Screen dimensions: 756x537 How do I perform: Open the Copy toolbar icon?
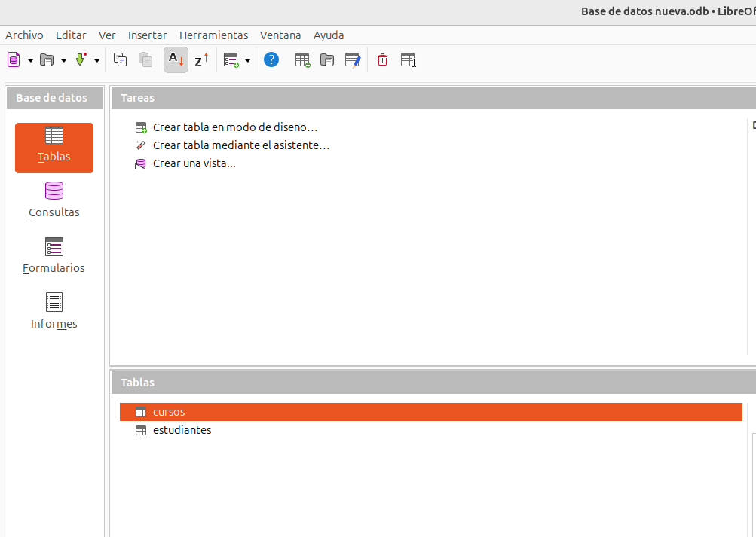120,60
